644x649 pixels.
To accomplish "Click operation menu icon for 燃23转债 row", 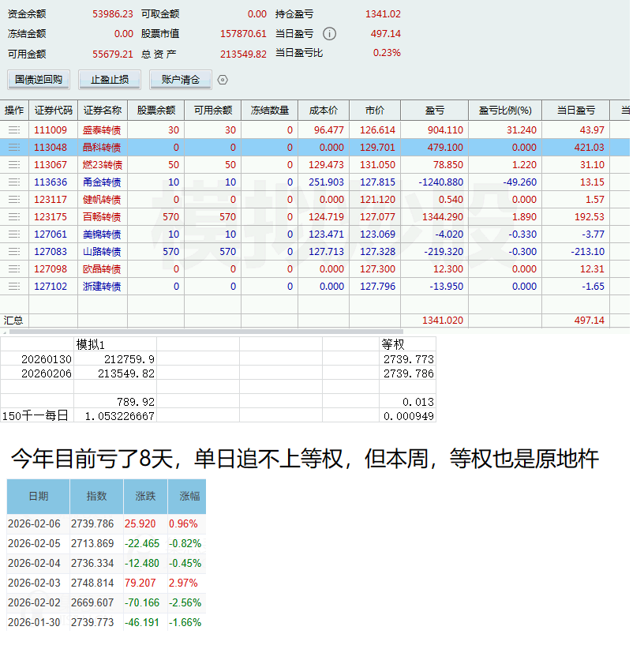I will pos(14,165).
